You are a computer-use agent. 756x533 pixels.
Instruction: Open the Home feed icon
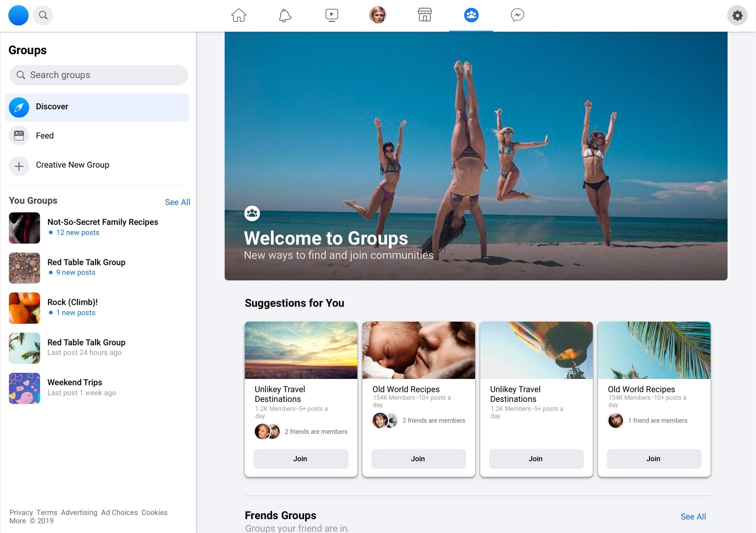tap(239, 15)
